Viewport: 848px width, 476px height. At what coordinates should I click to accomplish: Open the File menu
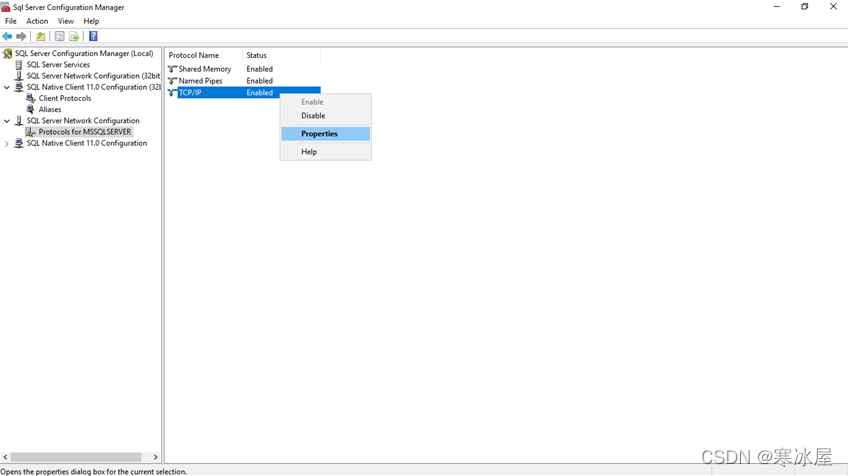[11, 21]
